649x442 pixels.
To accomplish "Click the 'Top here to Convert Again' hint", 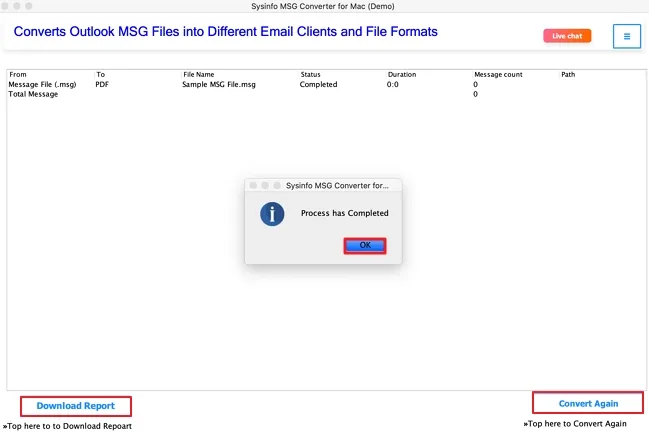I will tap(575, 424).
